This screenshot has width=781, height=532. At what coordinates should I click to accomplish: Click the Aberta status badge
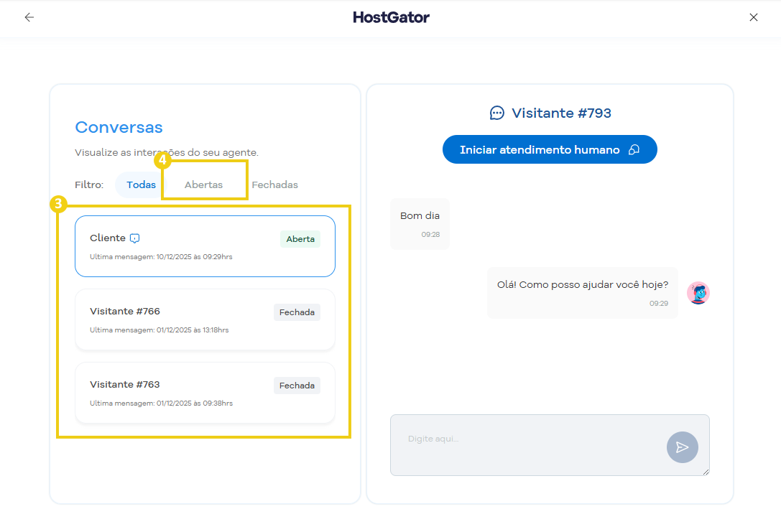(300, 239)
